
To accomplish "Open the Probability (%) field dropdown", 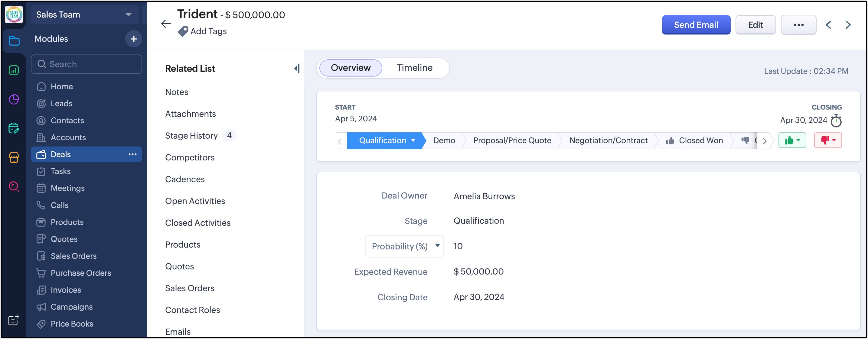I will point(437,245).
